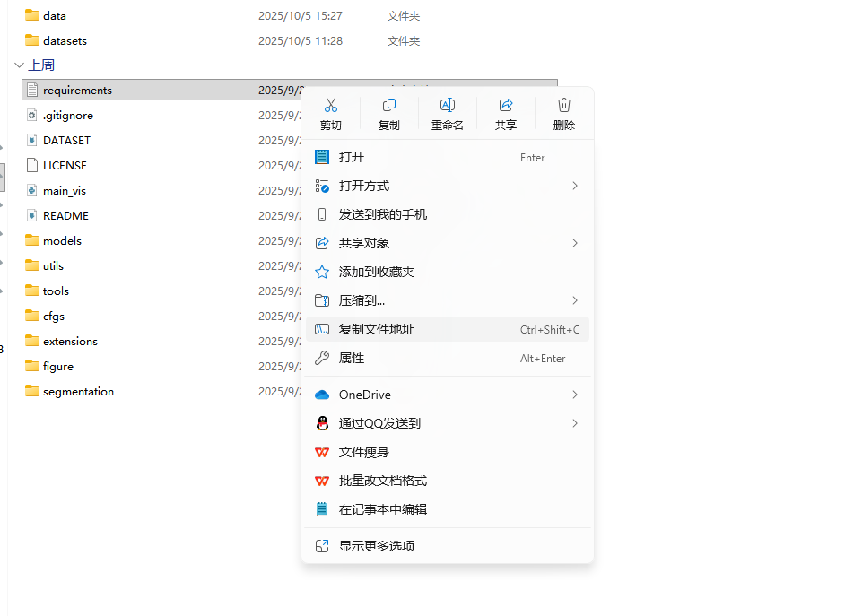
Task: Select the data folder name
Action: tap(55, 15)
